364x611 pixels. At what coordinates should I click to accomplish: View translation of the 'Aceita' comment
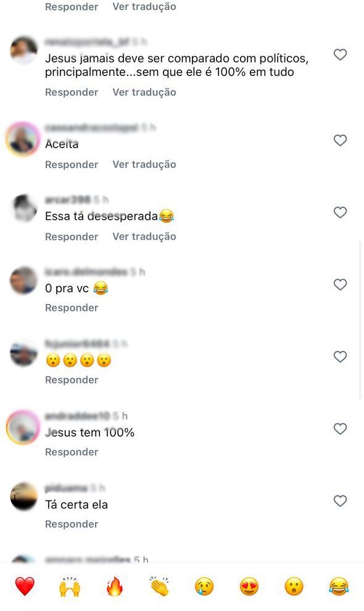point(144,164)
